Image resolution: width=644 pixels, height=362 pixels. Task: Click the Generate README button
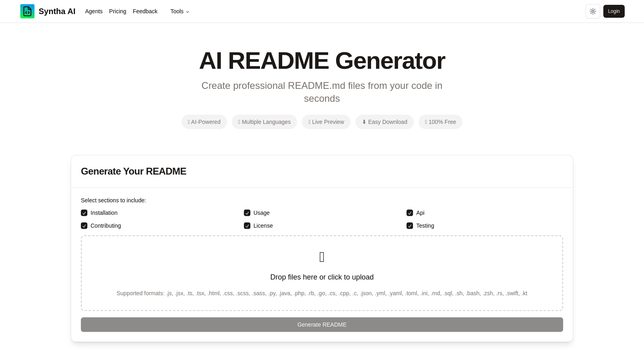(322, 325)
